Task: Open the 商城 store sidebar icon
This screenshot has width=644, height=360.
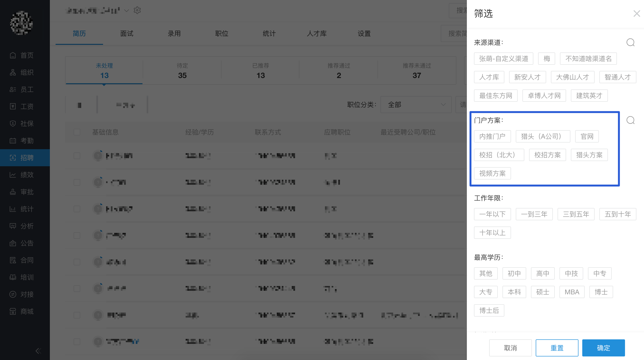Action: pos(13,311)
